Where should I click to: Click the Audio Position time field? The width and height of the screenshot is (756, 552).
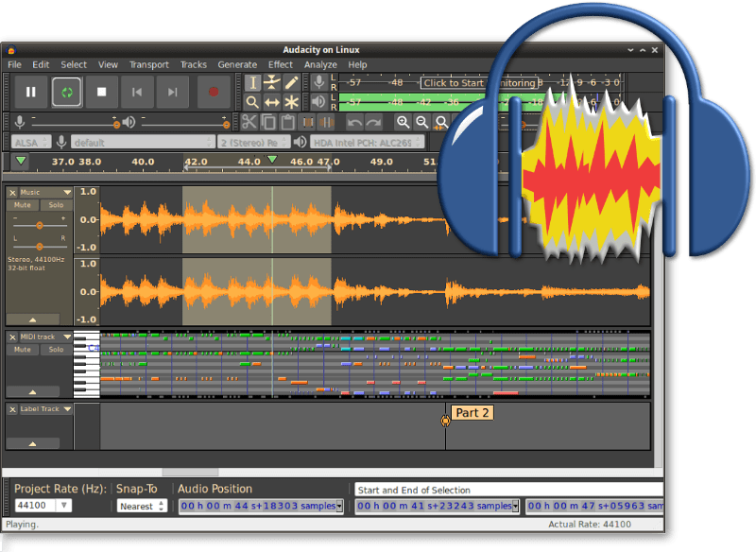tap(261, 506)
